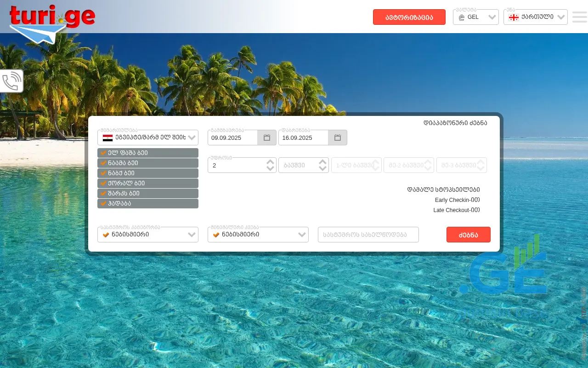The width and height of the screenshot is (588, 368).
Task: Click the GEL currency symbol icon
Action: point(461,17)
